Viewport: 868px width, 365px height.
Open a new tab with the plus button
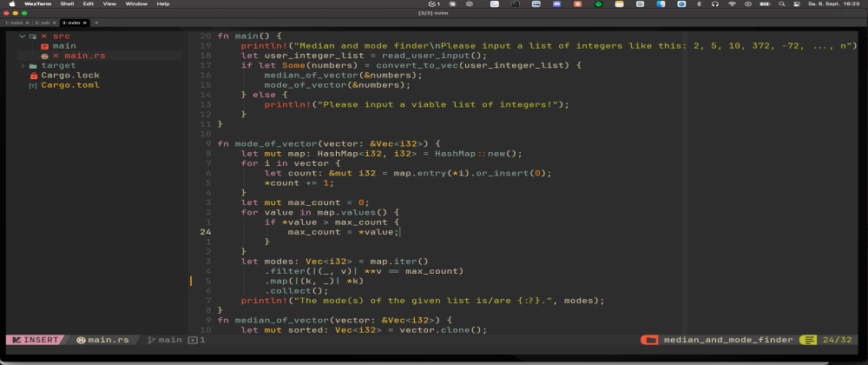[x=96, y=23]
